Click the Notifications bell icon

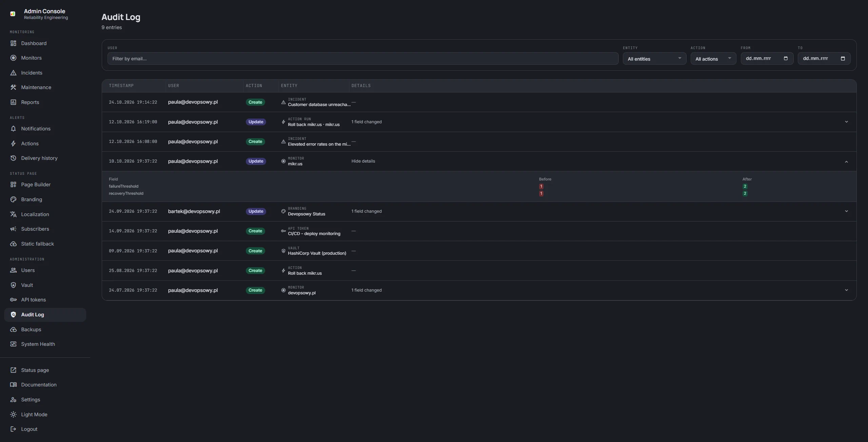tap(13, 129)
